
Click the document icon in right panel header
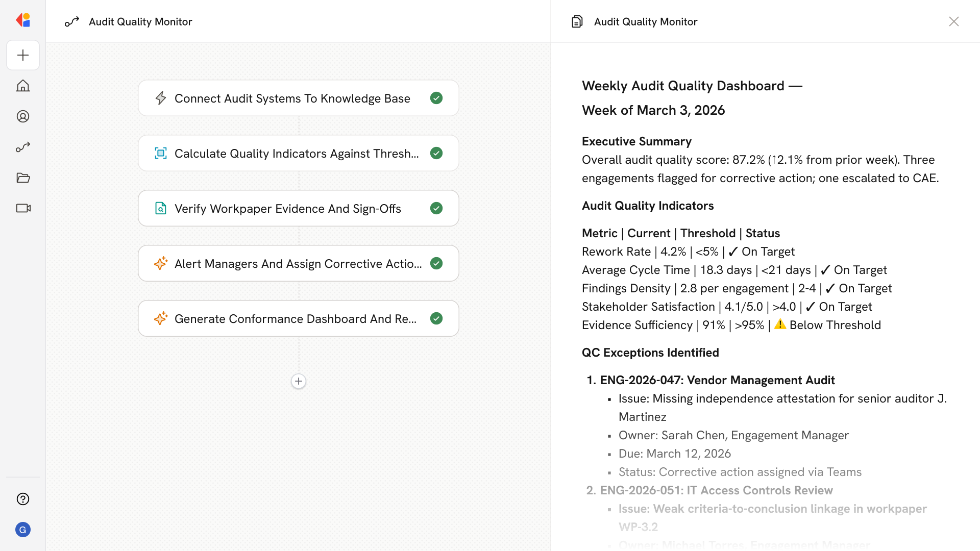pos(577,21)
